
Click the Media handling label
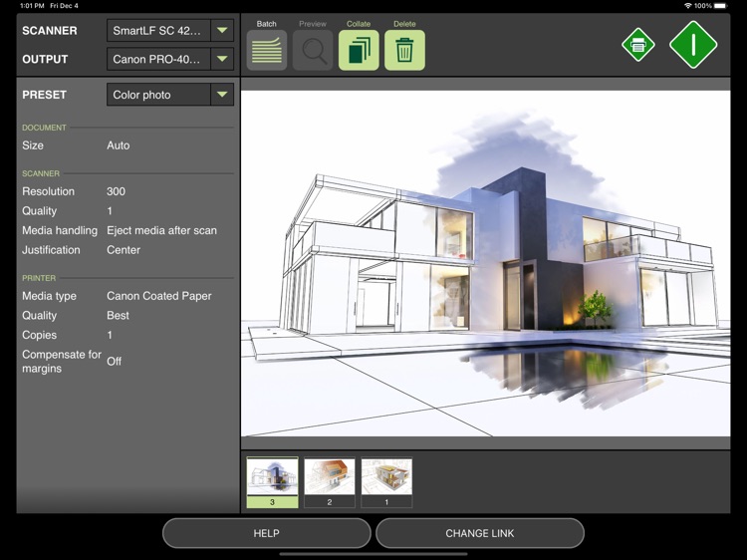[60, 230]
